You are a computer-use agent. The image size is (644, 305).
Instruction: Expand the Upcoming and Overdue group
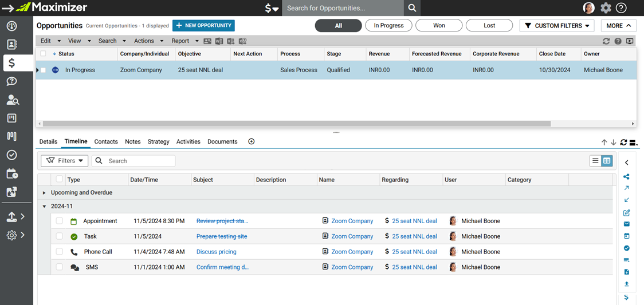click(x=44, y=193)
